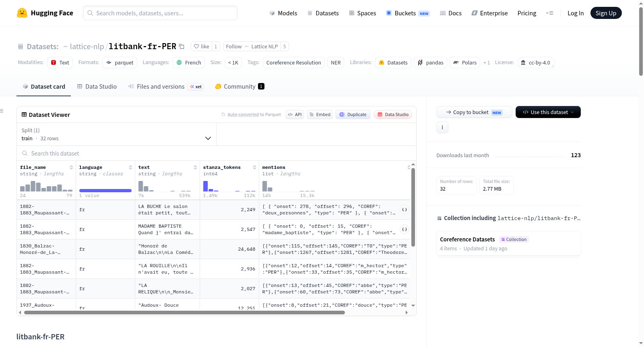
Task: Click the table scroll-right arrow
Action: click(x=407, y=312)
